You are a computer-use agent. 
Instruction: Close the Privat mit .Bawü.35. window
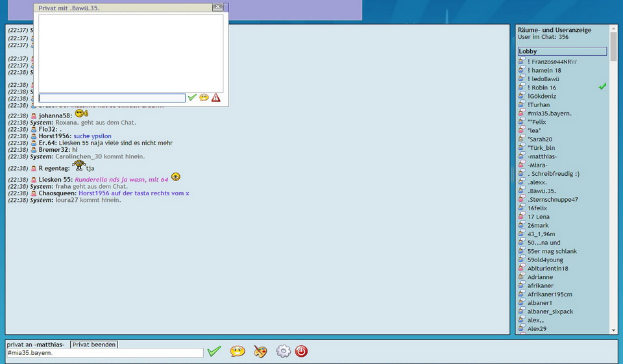(218, 7)
